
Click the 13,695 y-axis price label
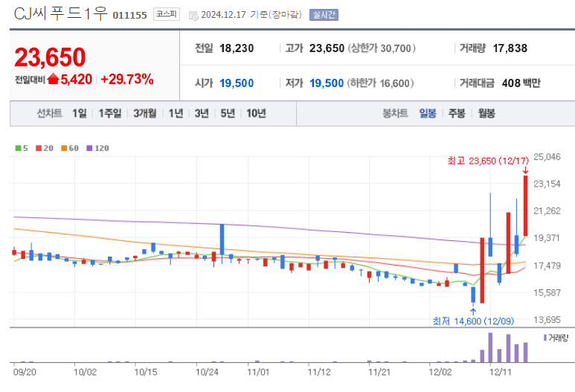[x=547, y=320]
